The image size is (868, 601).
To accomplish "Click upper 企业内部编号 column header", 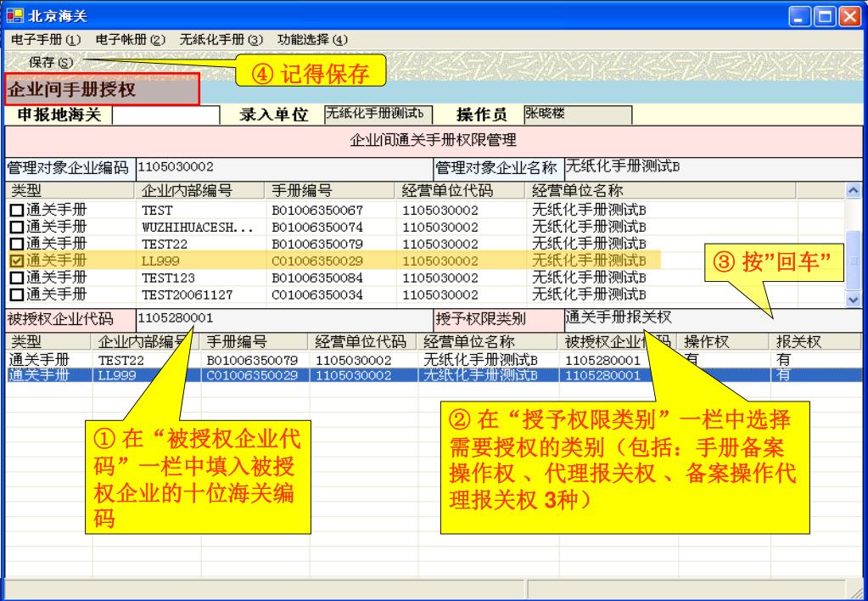I will pos(199,190).
